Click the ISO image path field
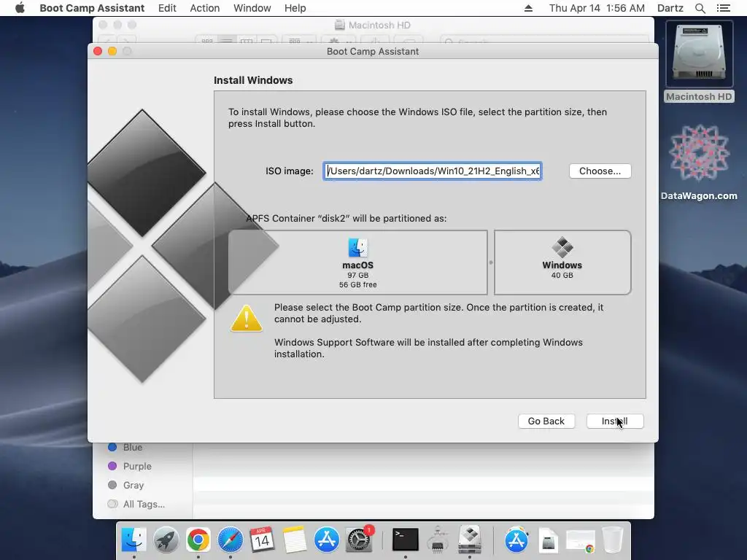The height and width of the screenshot is (560, 747). (433, 171)
